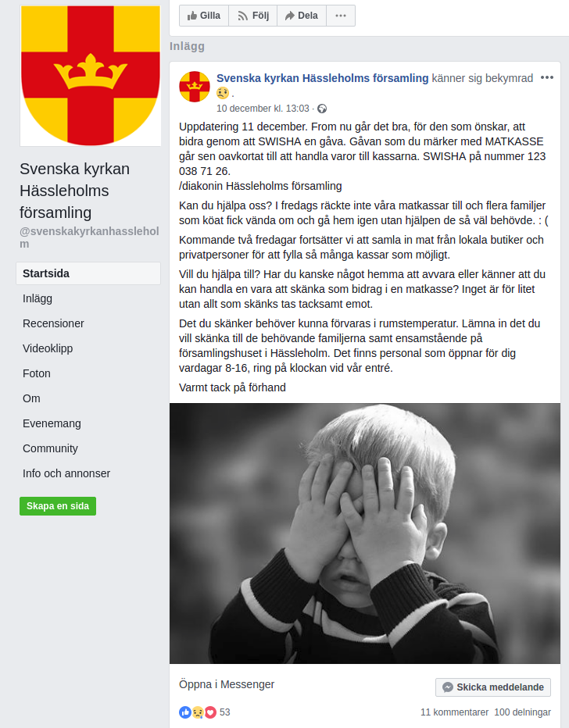Click the green Skapa en sida button

pyautogui.click(x=58, y=506)
